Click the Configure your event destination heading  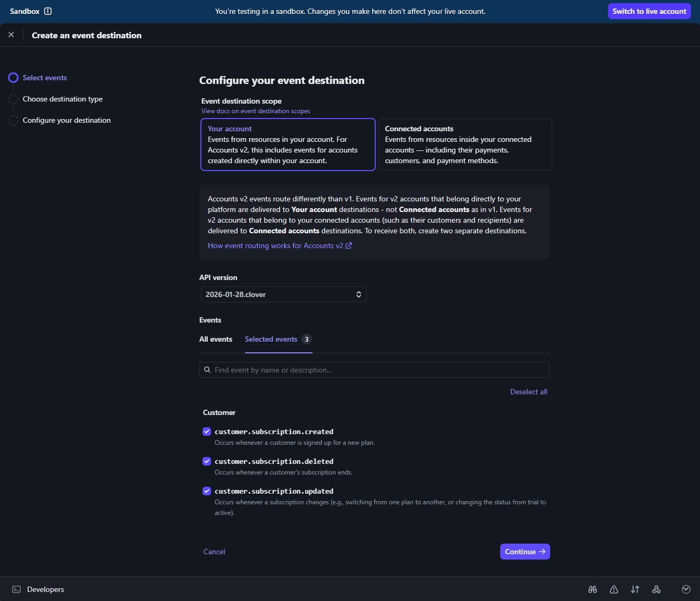[x=282, y=80]
